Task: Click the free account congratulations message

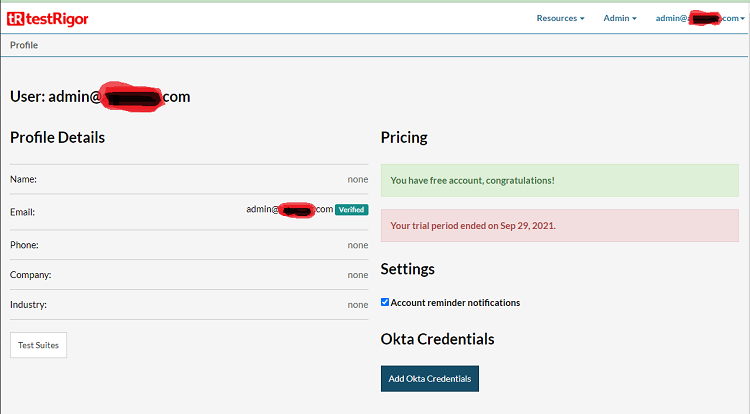Action: click(472, 181)
